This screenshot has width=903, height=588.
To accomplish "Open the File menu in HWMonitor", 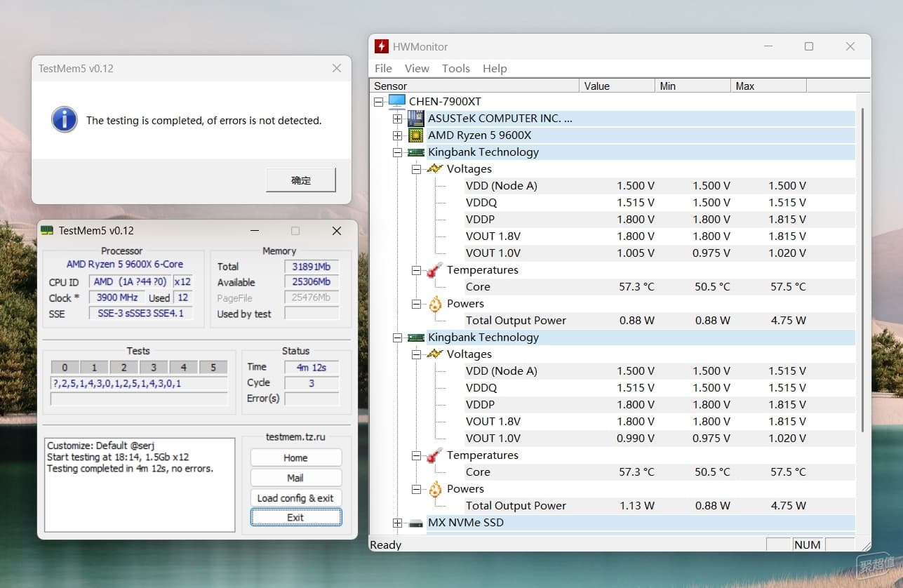I will 383,68.
